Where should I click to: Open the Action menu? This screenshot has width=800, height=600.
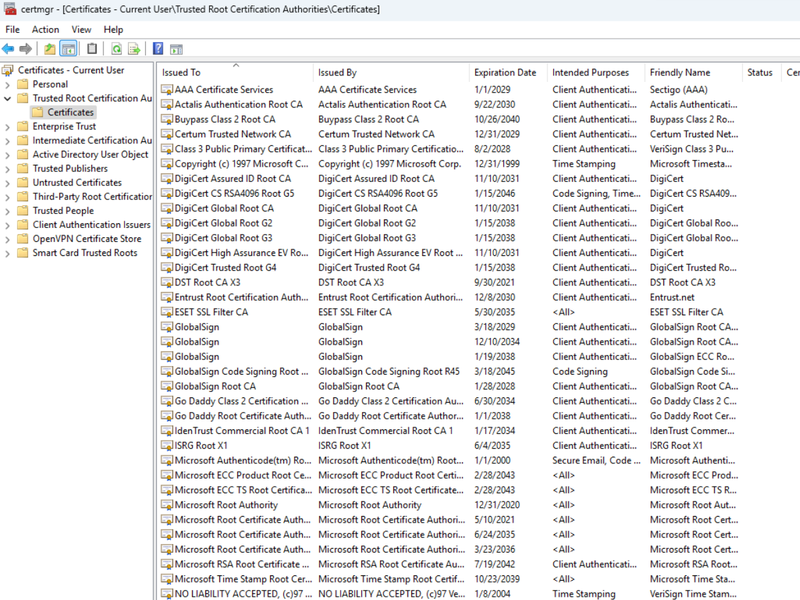(x=45, y=30)
